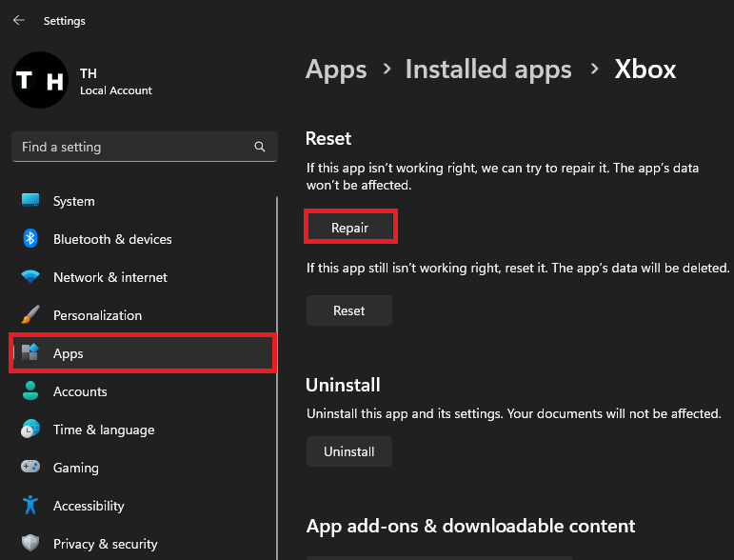Click the Network Wi-Fi icon
The height and width of the screenshot is (560, 734).
30,277
